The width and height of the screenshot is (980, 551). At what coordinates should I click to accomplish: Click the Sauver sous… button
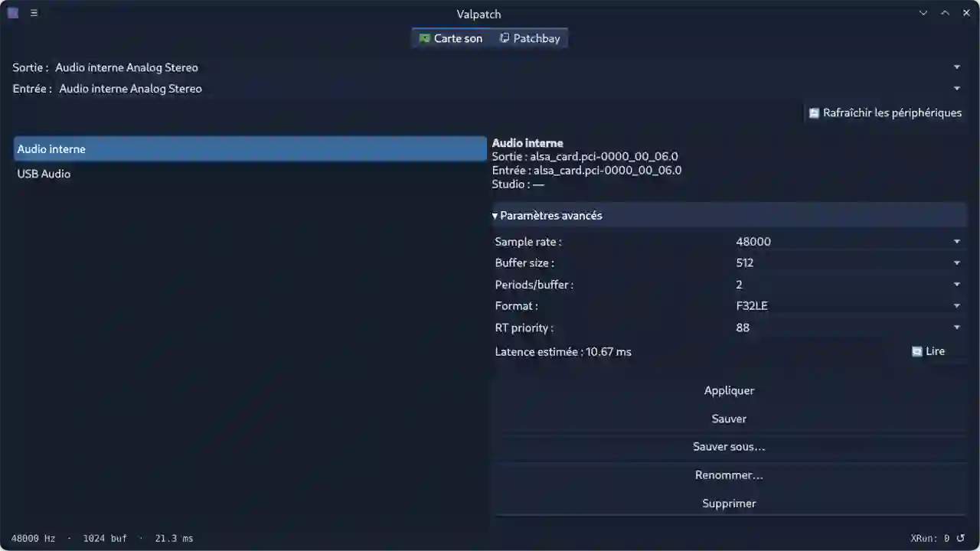point(730,447)
